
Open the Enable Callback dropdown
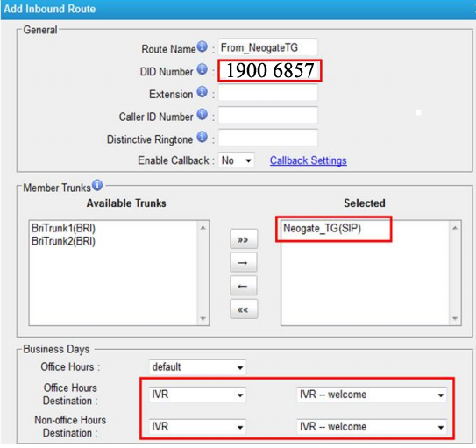(236, 160)
